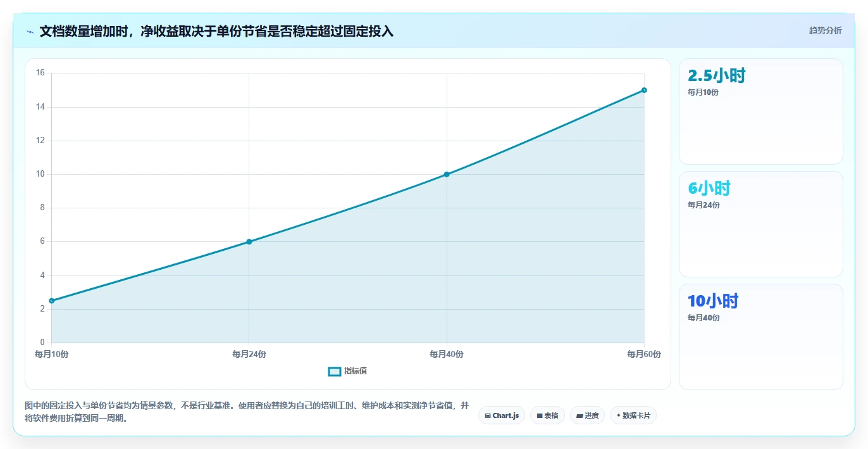This screenshot has width=868, height=449.
Task: Click the y-axis value 14
Action: (40, 106)
